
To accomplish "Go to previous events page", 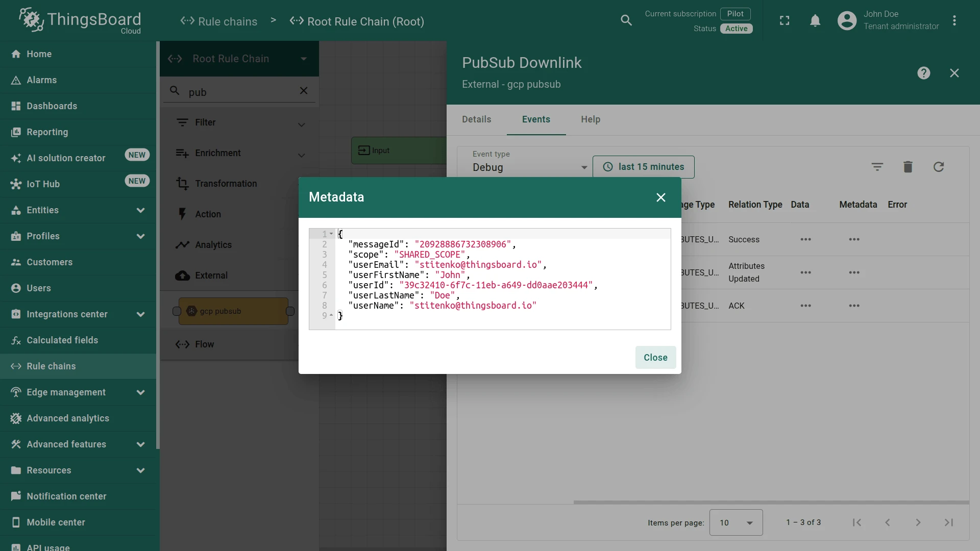I will (888, 522).
